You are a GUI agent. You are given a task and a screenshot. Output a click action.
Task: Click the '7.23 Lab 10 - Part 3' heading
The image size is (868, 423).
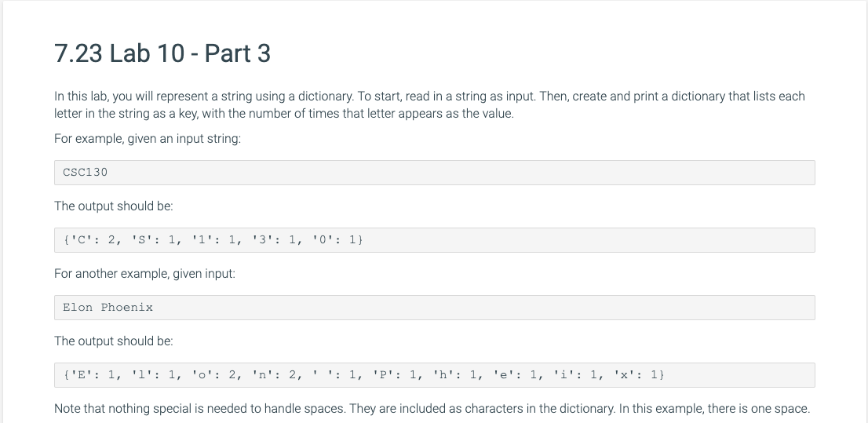(x=162, y=53)
